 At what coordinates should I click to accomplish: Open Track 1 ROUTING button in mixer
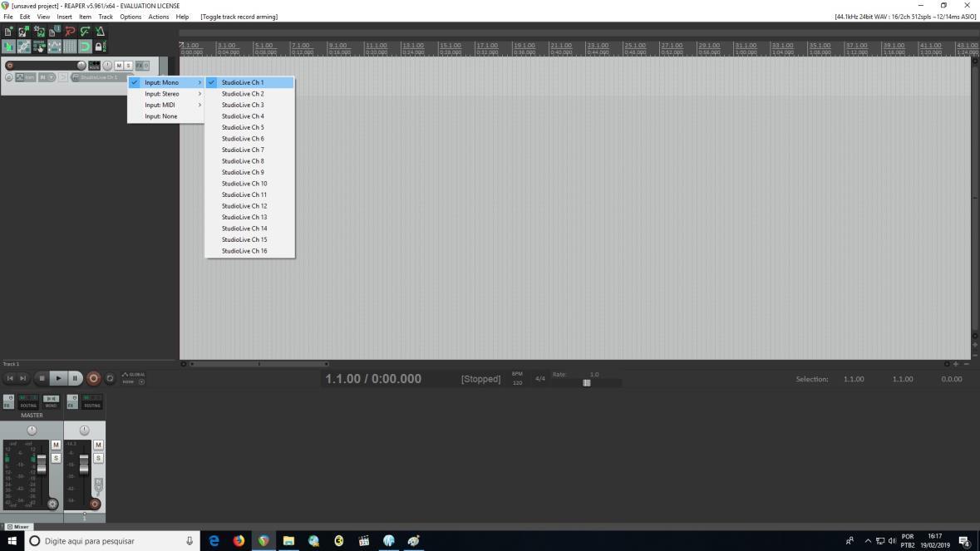click(x=92, y=401)
